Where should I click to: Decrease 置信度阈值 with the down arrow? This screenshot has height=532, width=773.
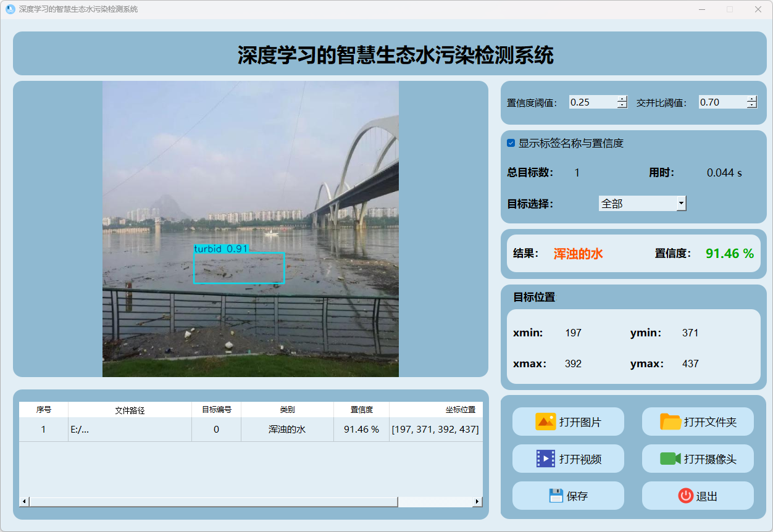(x=622, y=106)
